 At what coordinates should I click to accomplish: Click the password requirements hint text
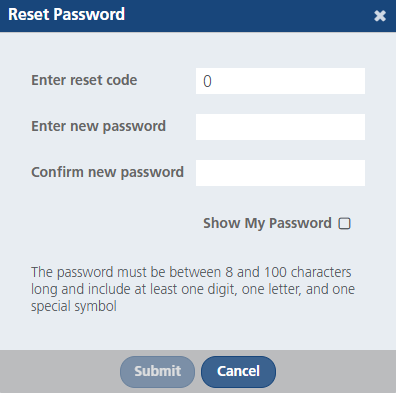(x=193, y=289)
